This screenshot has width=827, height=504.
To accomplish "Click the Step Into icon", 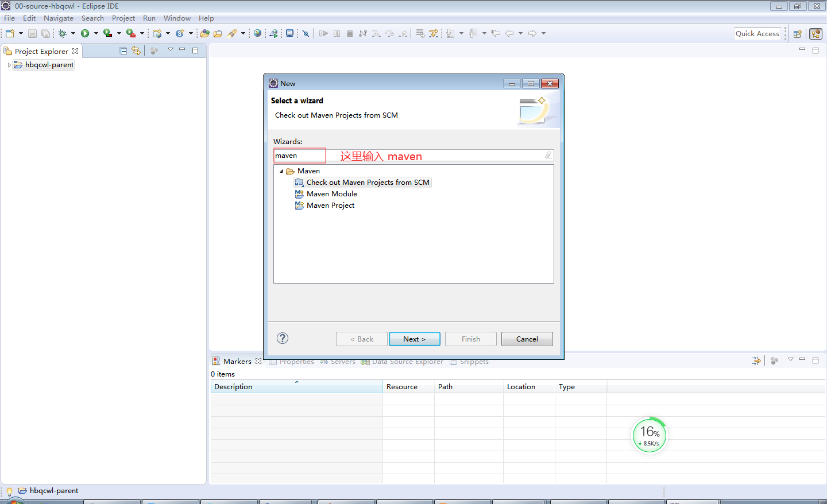I will [x=376, y=33].
